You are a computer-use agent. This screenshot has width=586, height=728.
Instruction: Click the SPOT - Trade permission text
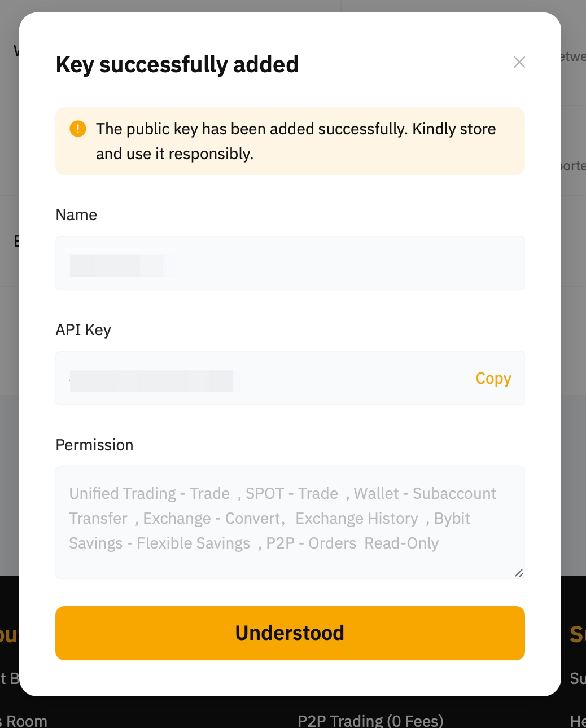coord(291,493)
